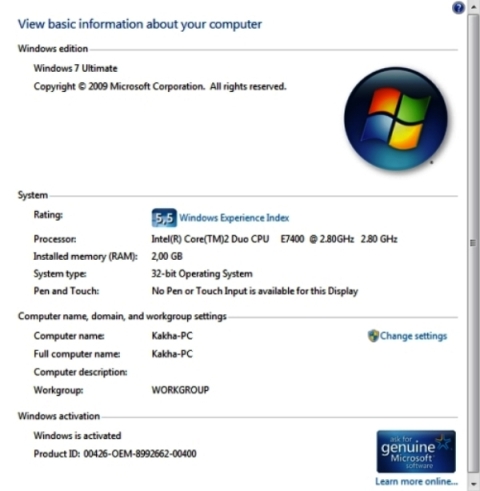Click the Product ID 00426-OEM-8992662-00400 line
This screenshot has height=491, width=480.
(x=115, y=454)
